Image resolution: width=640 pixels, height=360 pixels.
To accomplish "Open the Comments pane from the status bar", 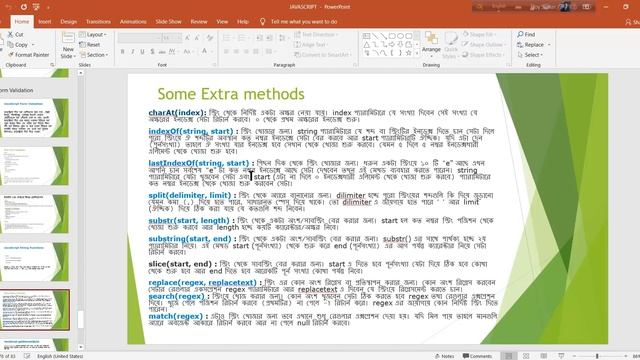I will [x=477, y=356].
